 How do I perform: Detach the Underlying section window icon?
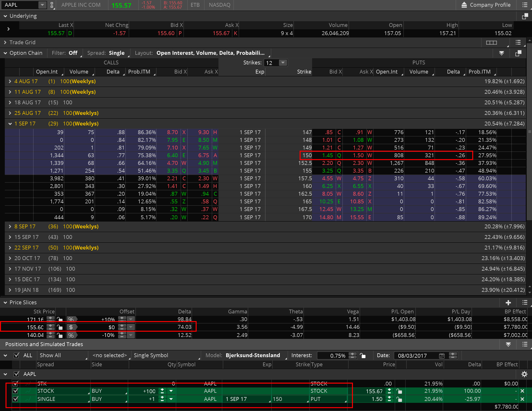[525, 16]
